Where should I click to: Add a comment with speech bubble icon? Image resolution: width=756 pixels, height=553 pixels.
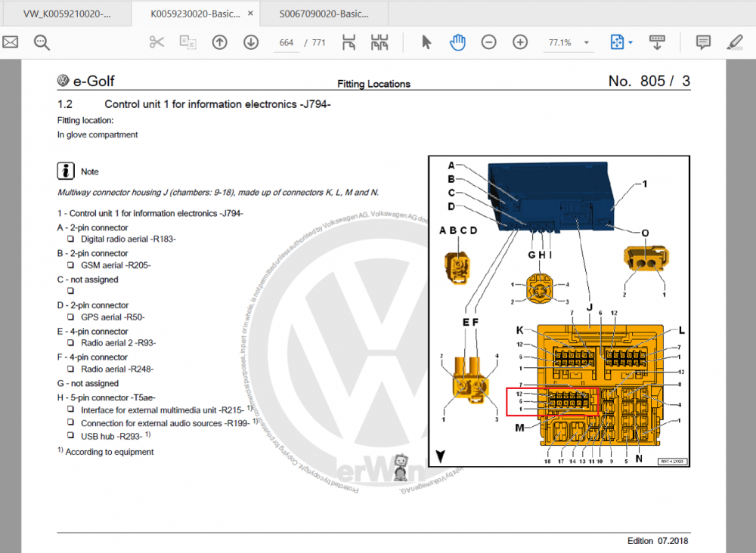tap(703, 42)
